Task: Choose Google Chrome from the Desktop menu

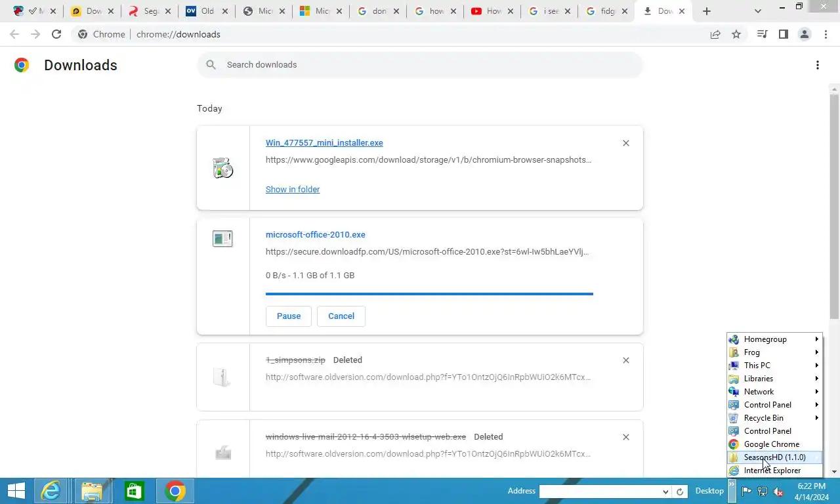Action: pos(774,444)
